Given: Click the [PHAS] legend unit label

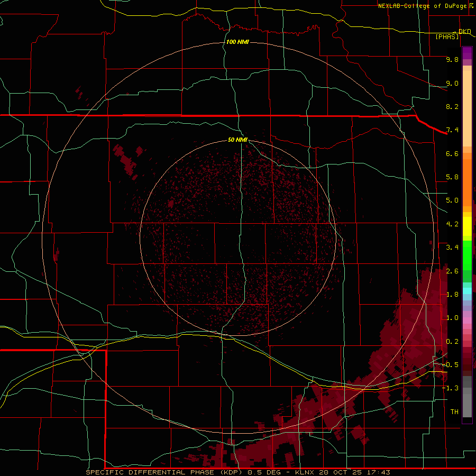Looking at the screenshot, I should pos(447,37).
